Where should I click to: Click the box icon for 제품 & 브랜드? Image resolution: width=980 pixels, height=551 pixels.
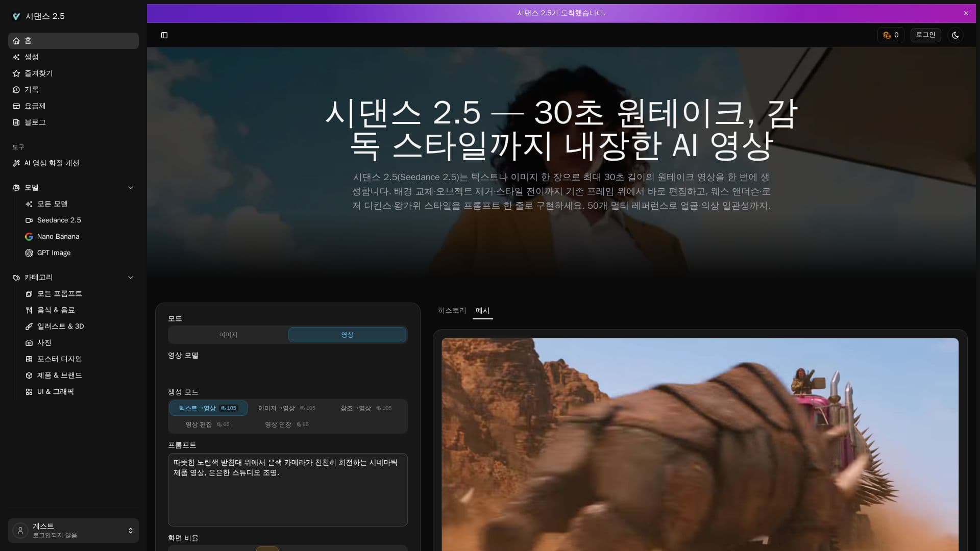(29, 375)
